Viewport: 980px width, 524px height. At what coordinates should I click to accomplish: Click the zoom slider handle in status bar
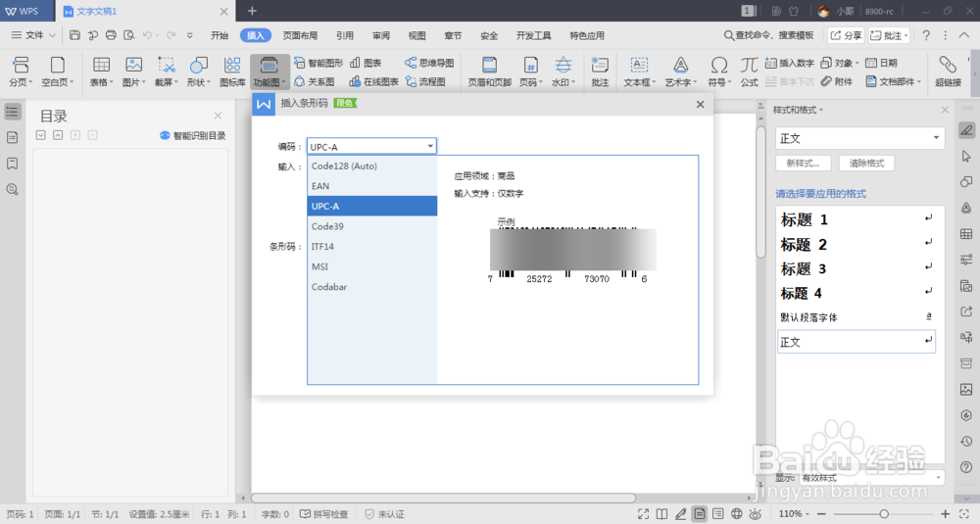pyautogui.click(x=884, y=514)
